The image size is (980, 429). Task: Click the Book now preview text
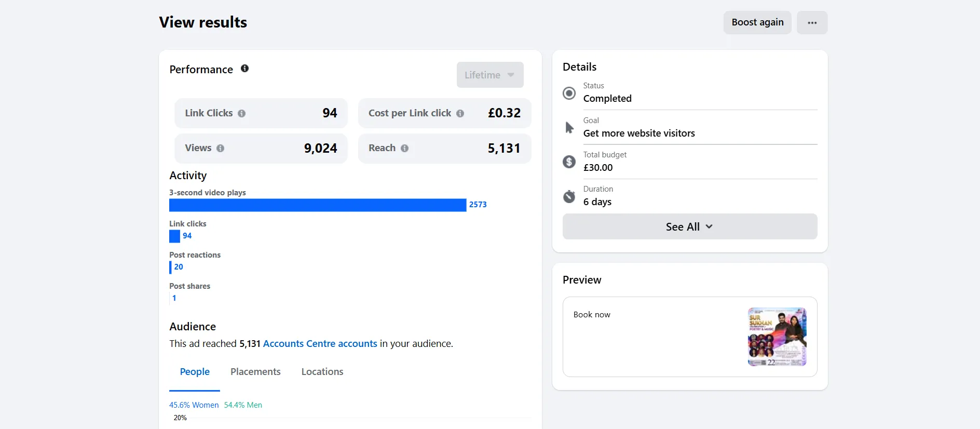tap(592, 315)
